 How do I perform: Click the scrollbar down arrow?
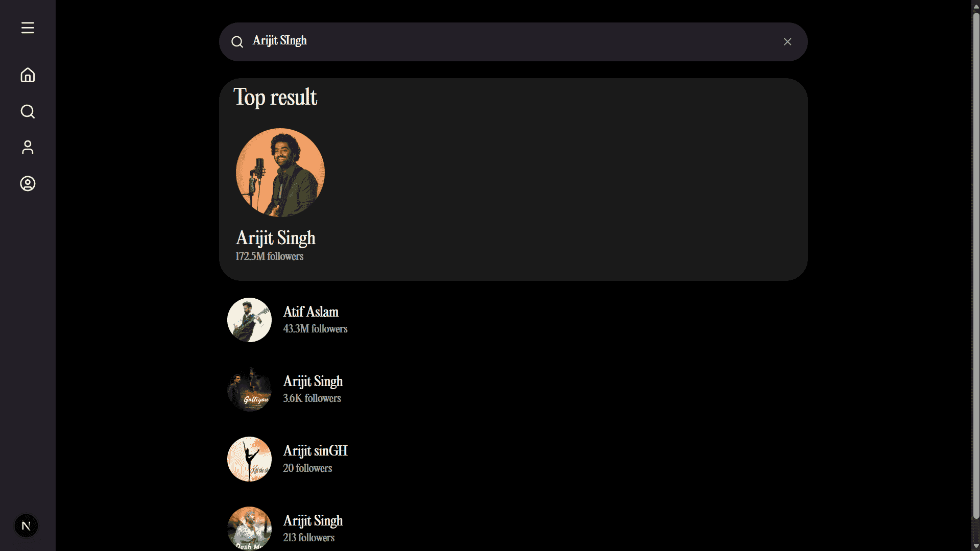point(975,546)
